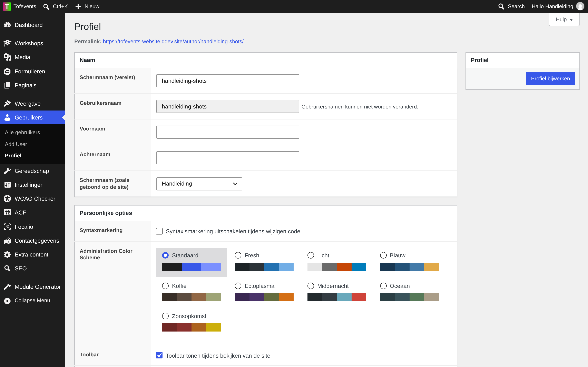
Task: Expand the Hulp dropdown tab
Action: point(564,20)
